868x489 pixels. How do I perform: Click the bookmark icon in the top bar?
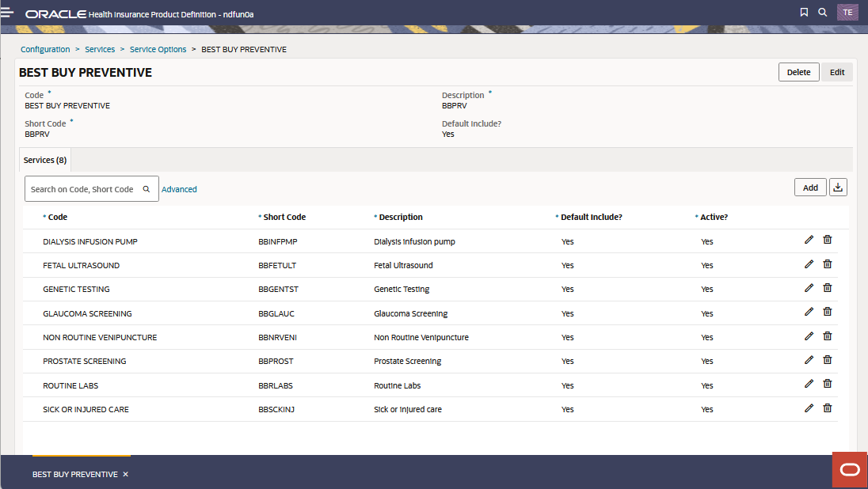[x=803, y=12]
